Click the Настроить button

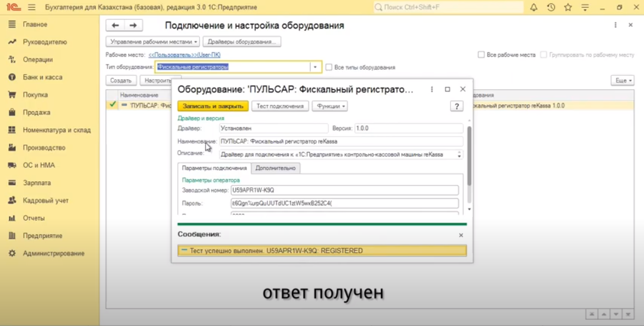158,80
